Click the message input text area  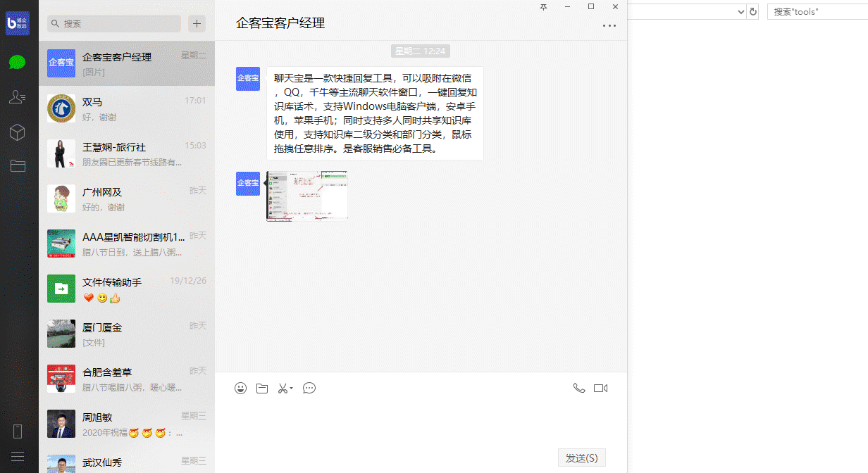pos(421,422)
